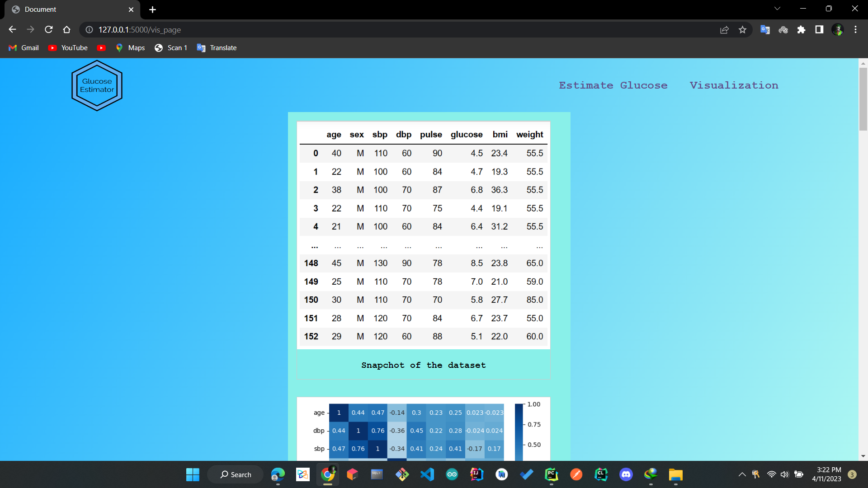
Task: Launch PyCharm from the taskbar
Action: (x=552, y=474)
